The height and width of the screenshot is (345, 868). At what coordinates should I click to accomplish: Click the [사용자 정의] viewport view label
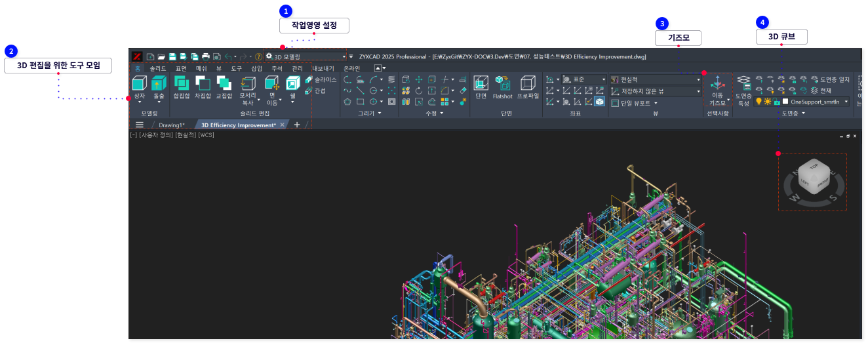[155, 135]
